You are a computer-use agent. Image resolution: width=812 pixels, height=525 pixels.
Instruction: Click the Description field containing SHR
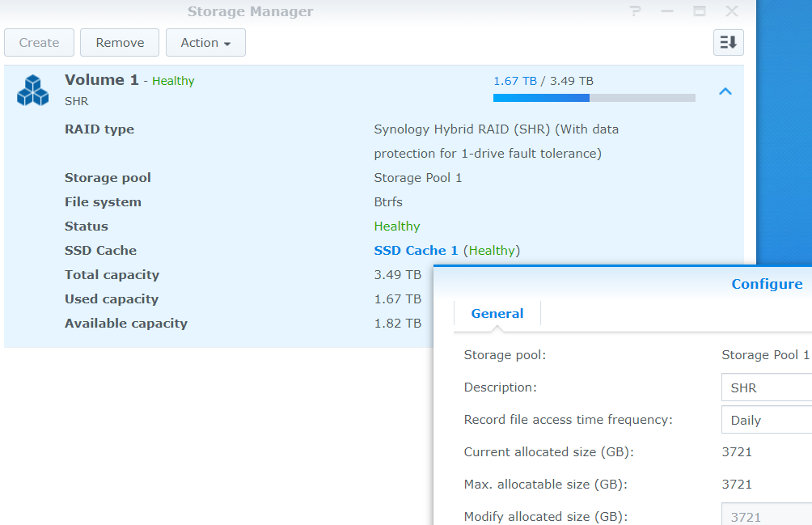pos(767,387)
